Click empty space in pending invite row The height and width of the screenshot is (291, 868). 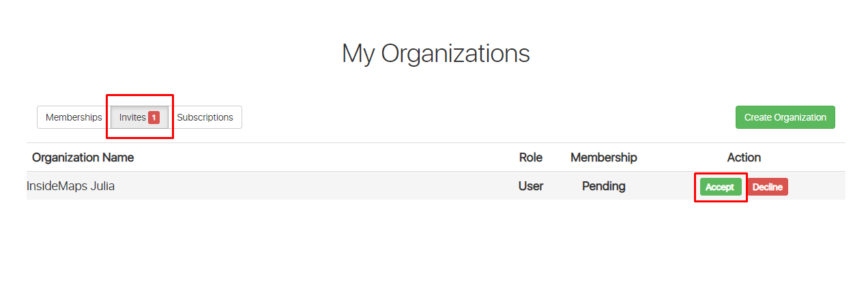307,186
